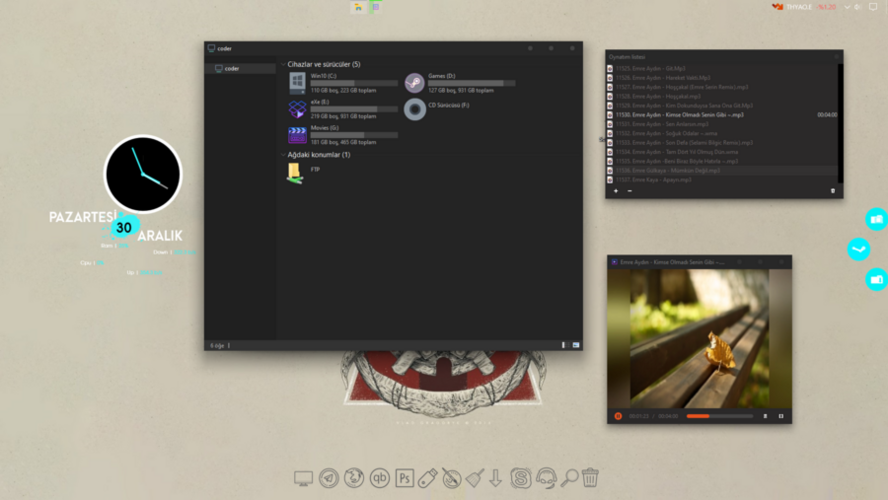Screen dimensions: 888x500
Task: Play 11532. Emre Aydın - Soğuk Odalar track
Action: [722, 133]
